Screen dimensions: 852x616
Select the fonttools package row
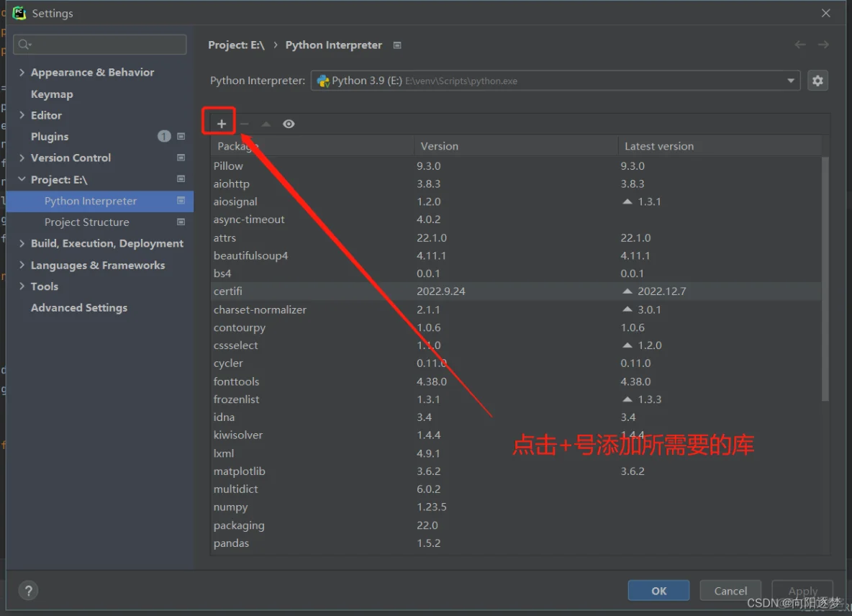pyautogui.click(x=516, y=381)
